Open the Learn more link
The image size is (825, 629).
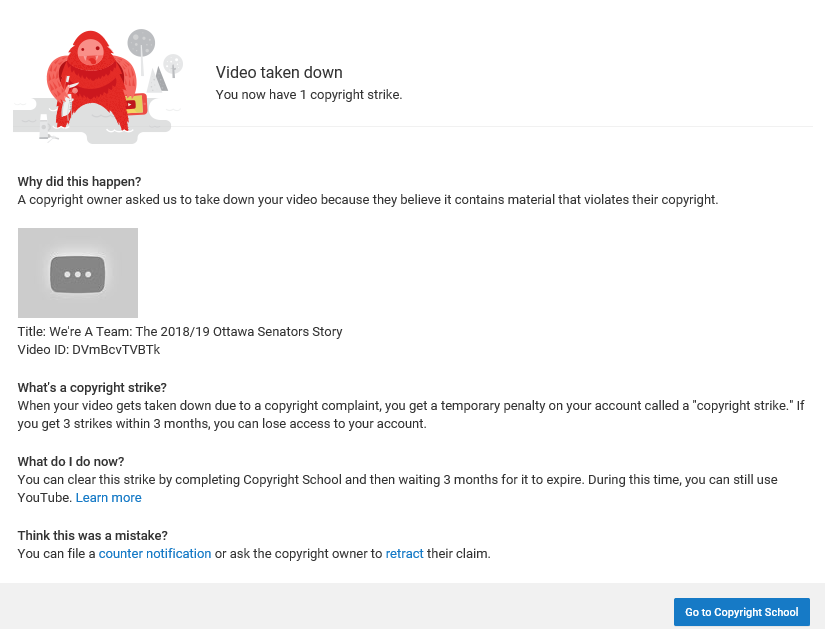click(x=108, y=497)
